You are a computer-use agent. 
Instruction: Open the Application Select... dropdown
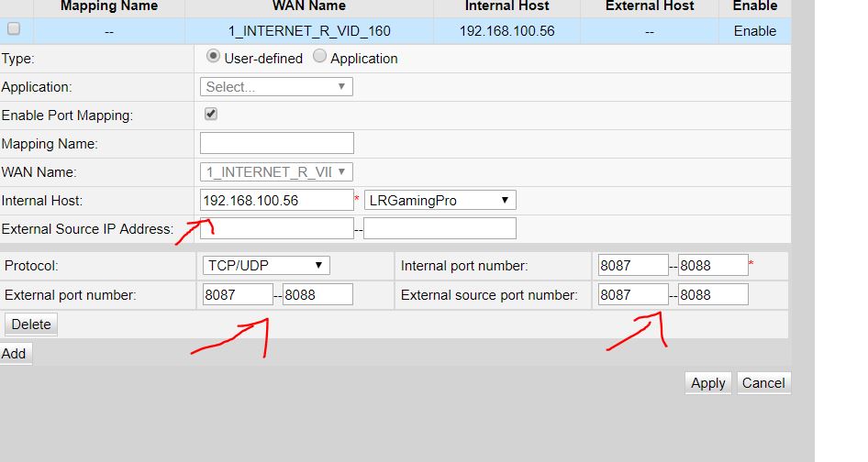tap(276, 87)
